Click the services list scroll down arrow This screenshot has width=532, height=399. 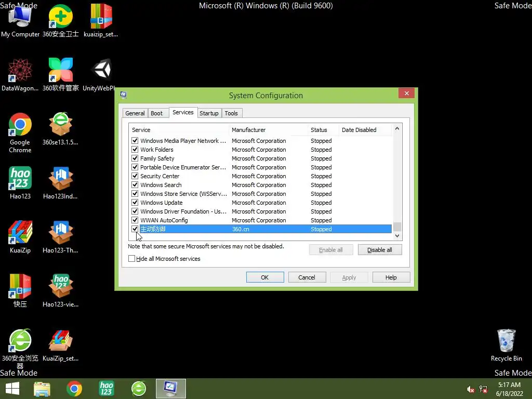(x=397, y=236)
